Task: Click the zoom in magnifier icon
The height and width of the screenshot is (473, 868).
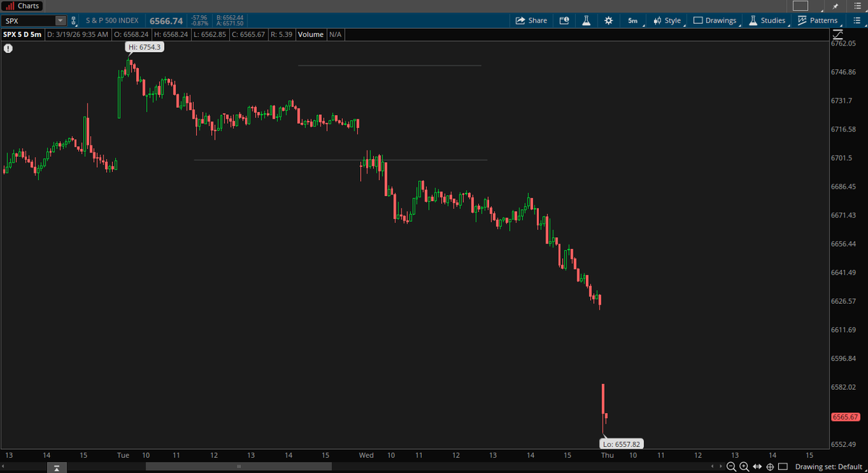Action: 744,466
